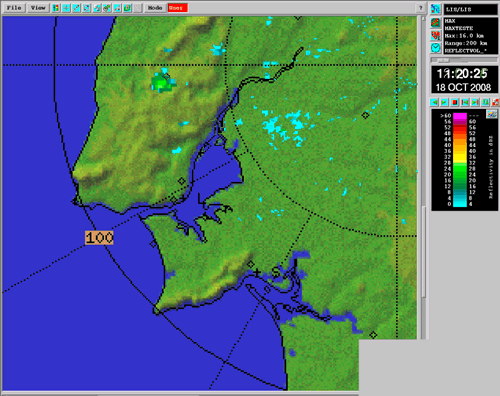Image resolution: width=500 pixels, height=396 pixels.
Task: Play animation forward with right arrow
Action: coord(444,102)
